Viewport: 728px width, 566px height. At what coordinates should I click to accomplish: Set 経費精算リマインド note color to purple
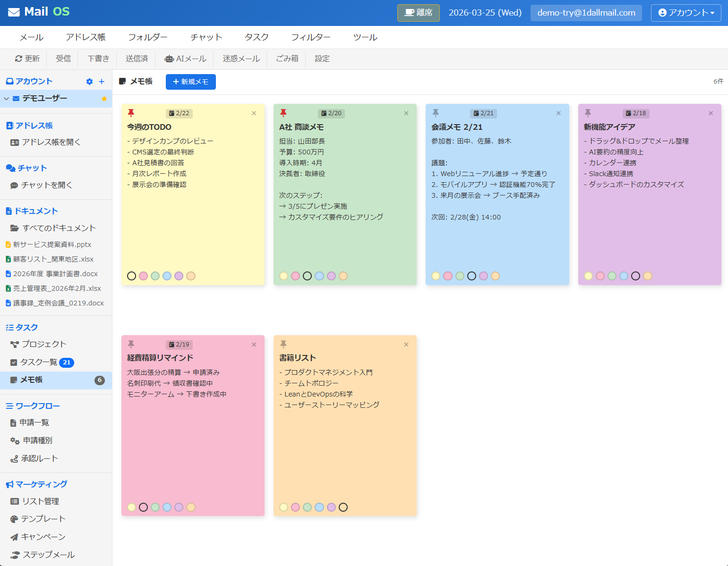pyautogui.click(x=179, y=507)
